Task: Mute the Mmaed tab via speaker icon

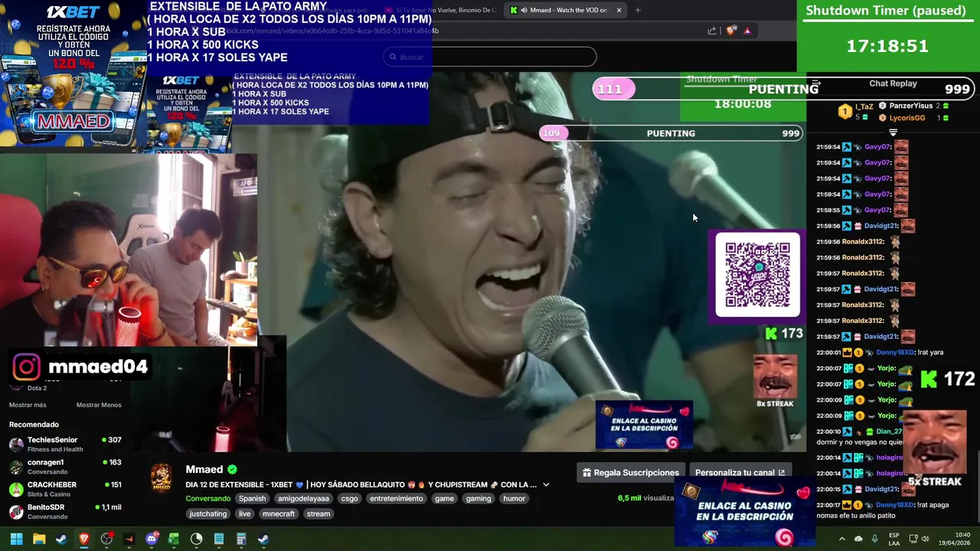Action: point(524,10)
